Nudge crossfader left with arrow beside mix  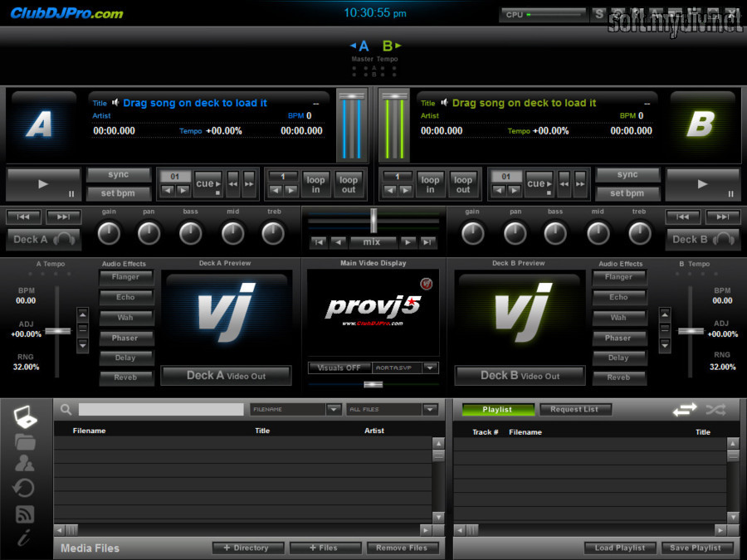pyautogui.click(x=339, y=242)
